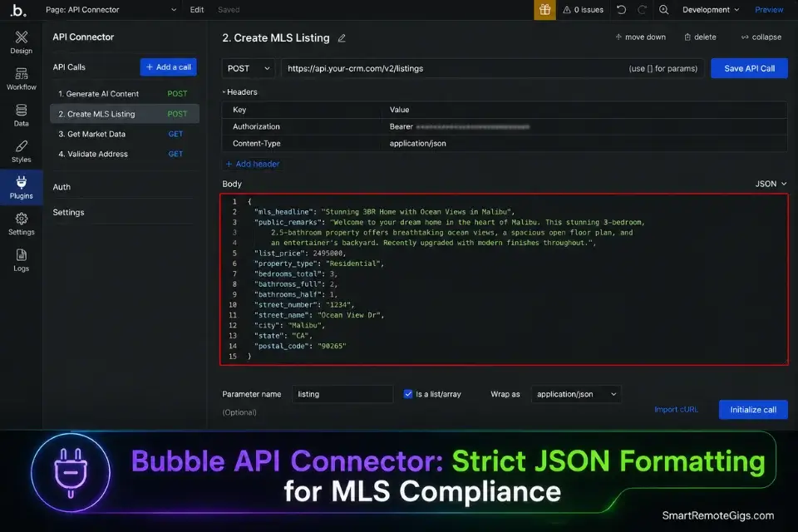Open the Data tab in sidebar

click(x=21, y=115)
